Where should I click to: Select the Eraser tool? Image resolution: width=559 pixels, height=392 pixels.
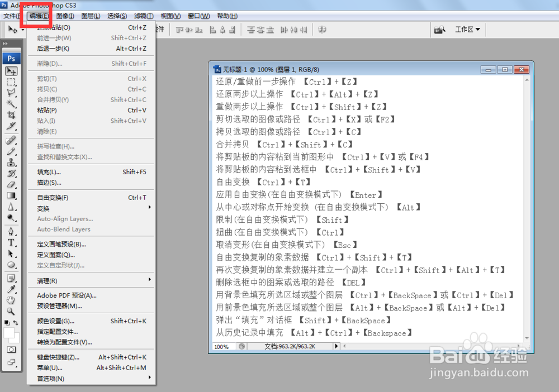click(x=11, y=184)
